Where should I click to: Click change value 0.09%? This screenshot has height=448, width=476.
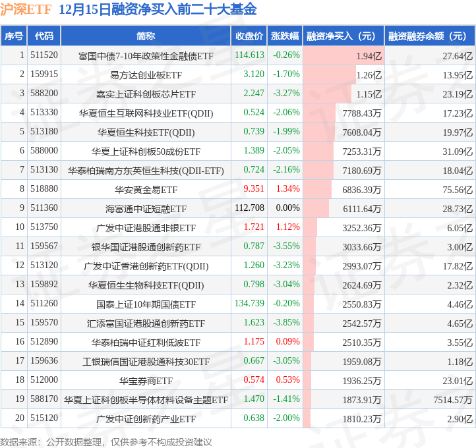point(288,341)
